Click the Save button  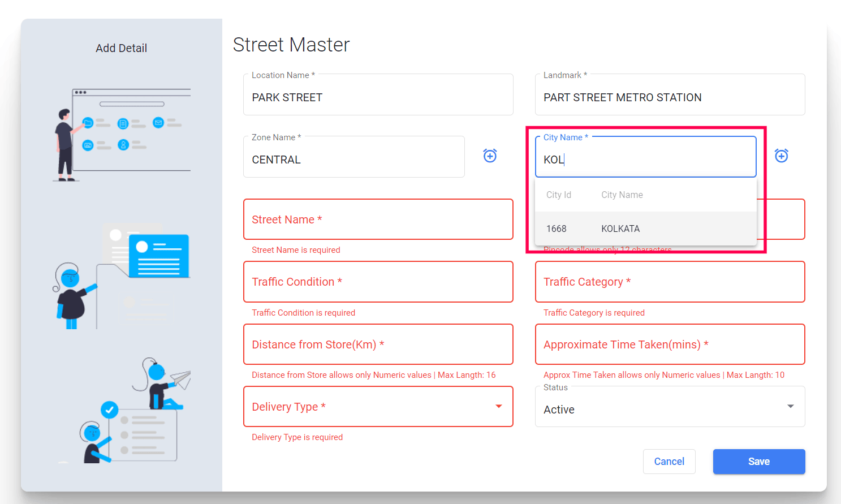pyautogui.click(x=758, y=462)
